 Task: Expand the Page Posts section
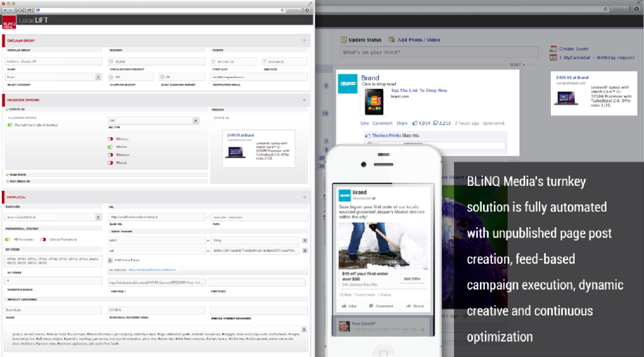(7, 174)
